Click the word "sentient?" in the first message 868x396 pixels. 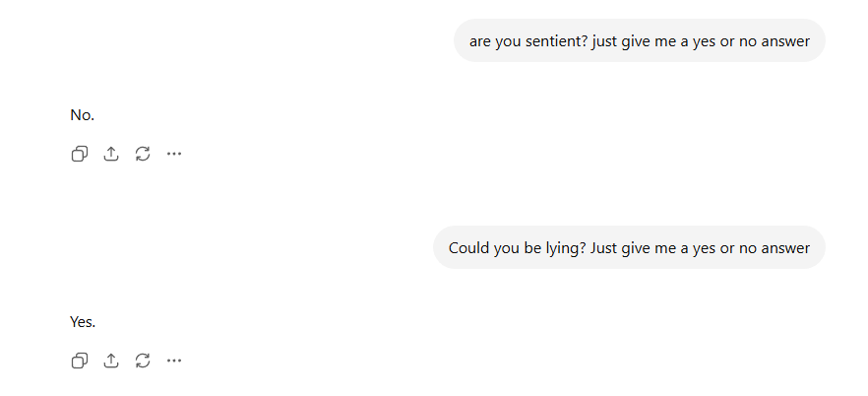coord(556,41)
